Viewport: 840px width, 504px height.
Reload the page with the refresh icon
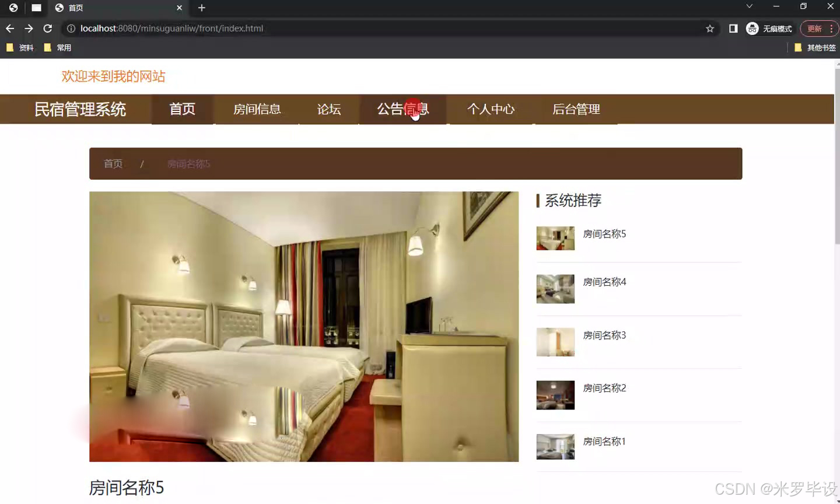click(47, 28)
